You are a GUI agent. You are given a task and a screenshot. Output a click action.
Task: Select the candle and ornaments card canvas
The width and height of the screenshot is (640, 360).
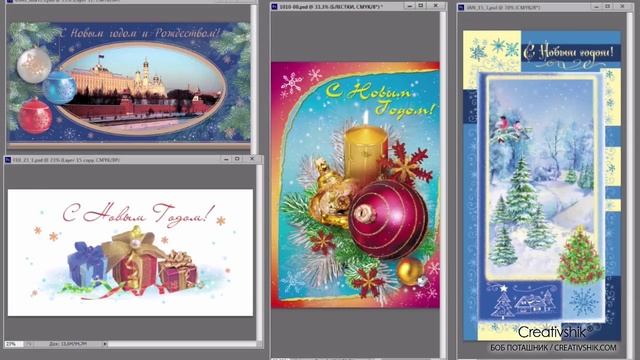356,184
